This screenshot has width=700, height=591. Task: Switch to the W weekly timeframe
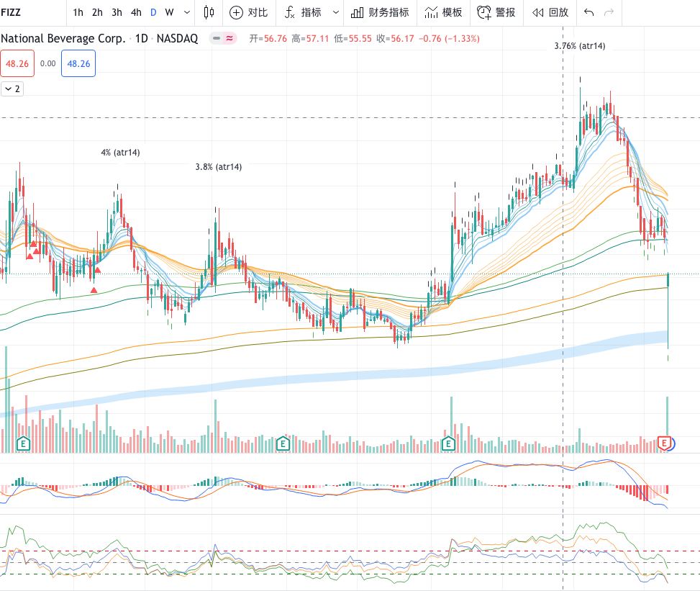(169, 12)
